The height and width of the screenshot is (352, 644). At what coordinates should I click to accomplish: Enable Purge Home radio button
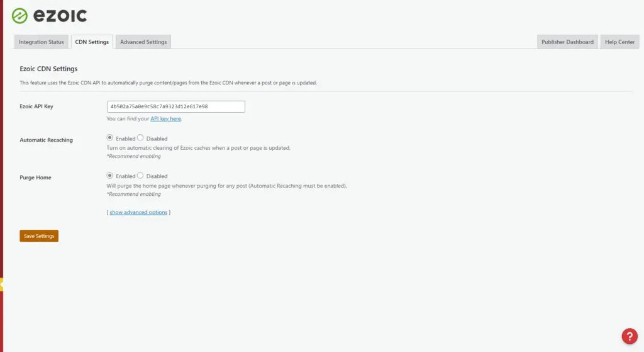click(x=109, y=176)
